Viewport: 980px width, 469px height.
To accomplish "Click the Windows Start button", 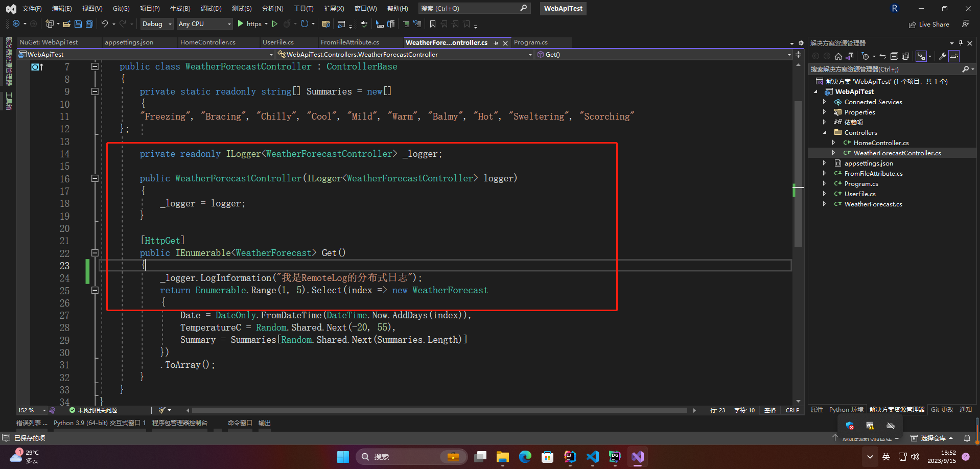I will [343, 457].
